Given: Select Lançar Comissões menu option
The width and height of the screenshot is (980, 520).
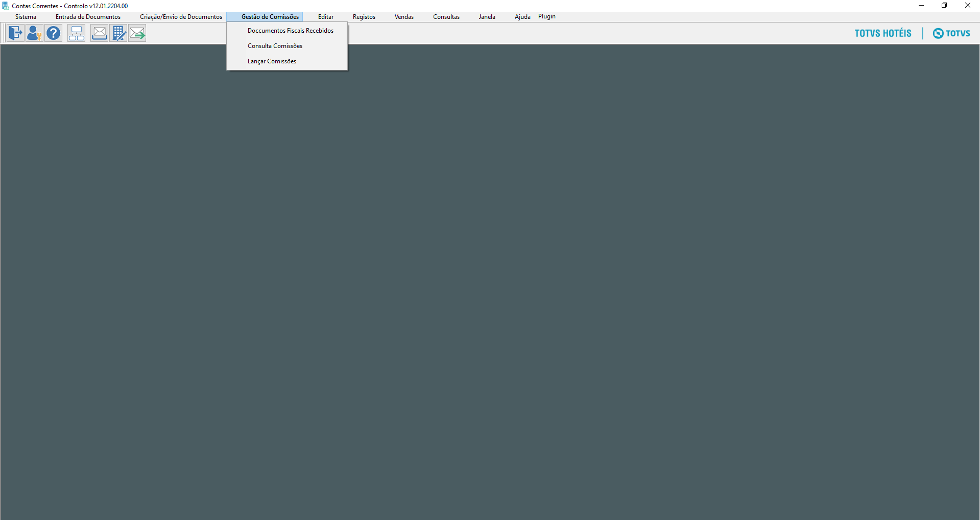Looking at the screenshot, I should (272, 61).
